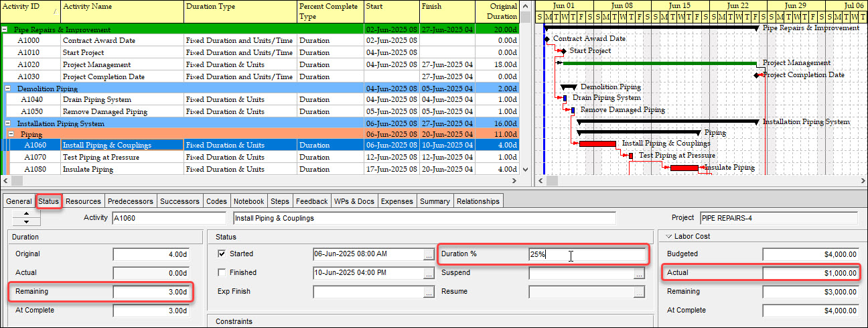Open the Predecessors tab
Viewport: 868px width, 328px height.
[131, 201]
